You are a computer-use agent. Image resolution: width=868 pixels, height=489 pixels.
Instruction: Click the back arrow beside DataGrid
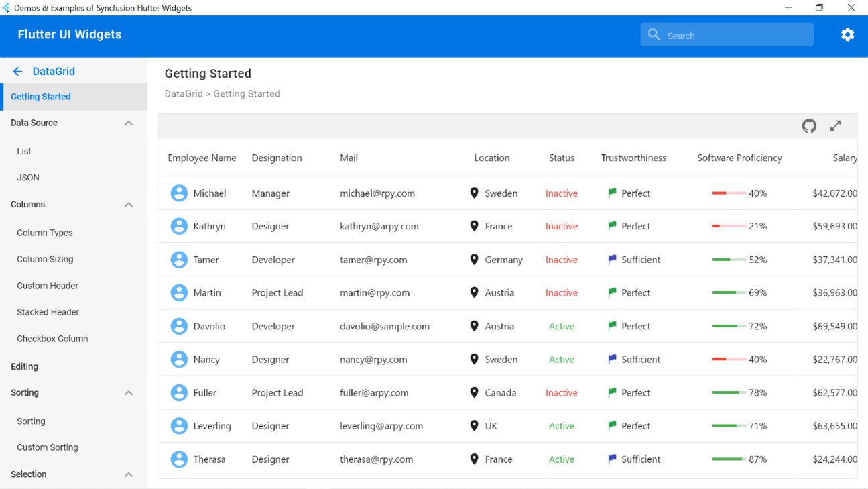tap(18, 72)
